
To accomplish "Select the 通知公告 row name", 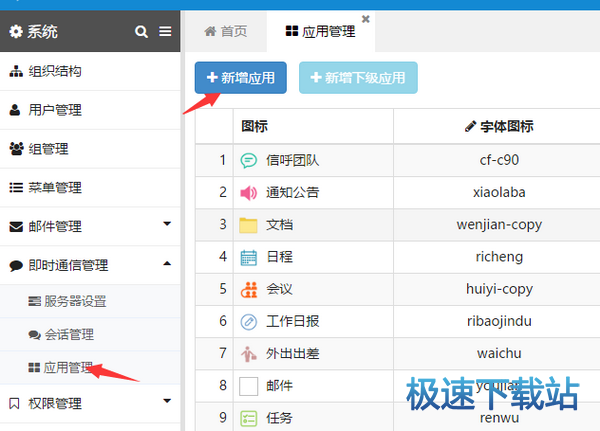I will [x=293, y=193].
